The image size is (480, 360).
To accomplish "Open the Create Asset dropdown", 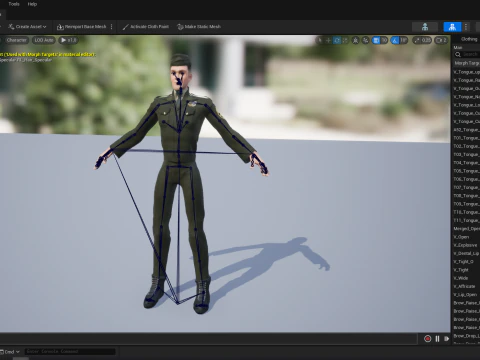I will click(27, 27).
